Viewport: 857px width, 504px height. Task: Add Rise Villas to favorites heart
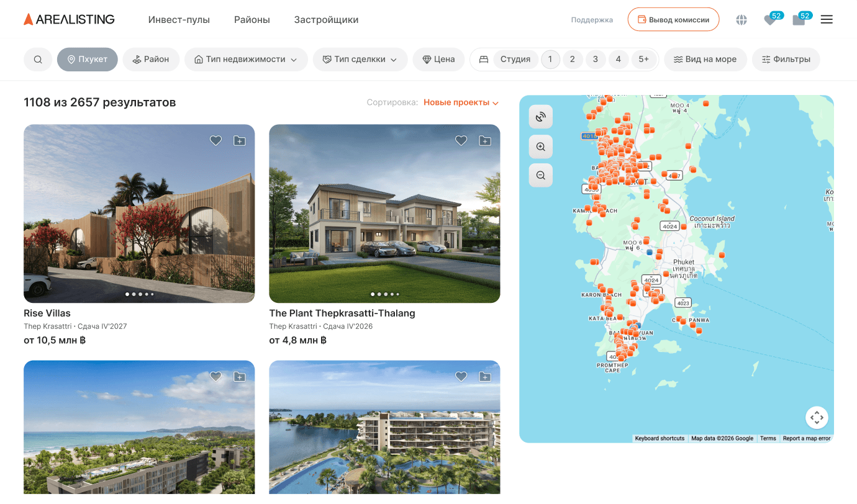tap(215, 141)
